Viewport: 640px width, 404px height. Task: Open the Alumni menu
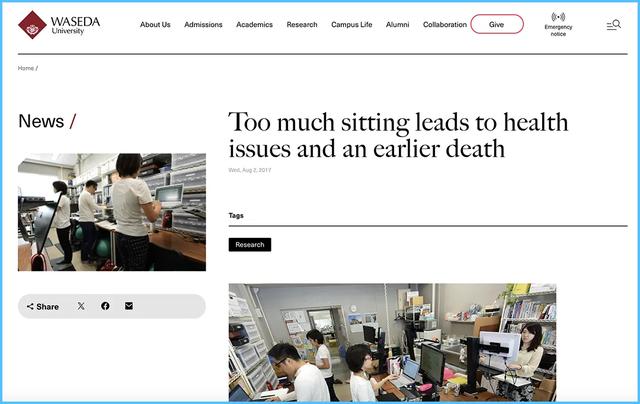(x=398, y=24)
